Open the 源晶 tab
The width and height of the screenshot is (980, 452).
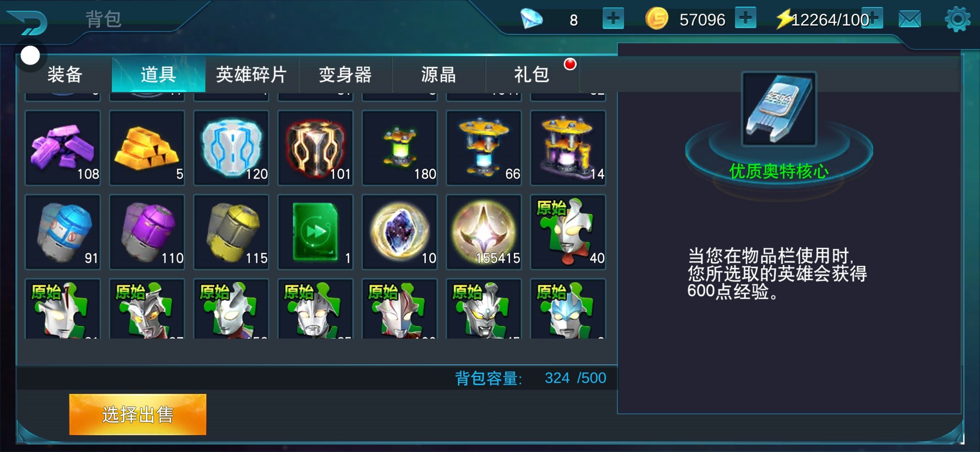(438, 74)
